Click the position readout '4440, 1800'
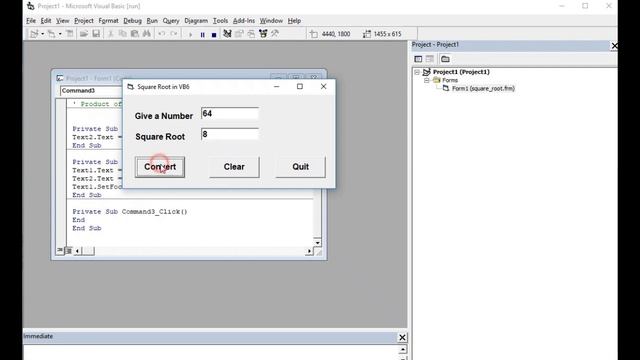The height and width of the screenshot is (360, 640). click(336, 34)
